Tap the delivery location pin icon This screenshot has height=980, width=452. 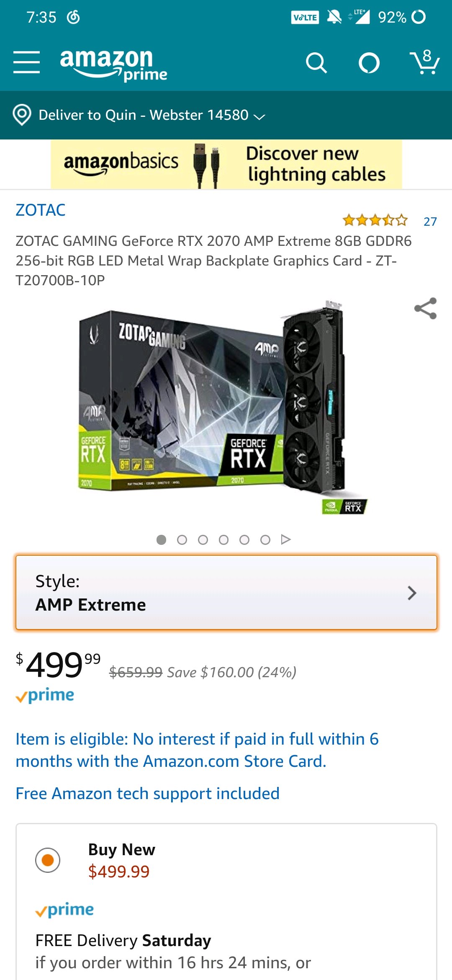(x=22, y=115)
